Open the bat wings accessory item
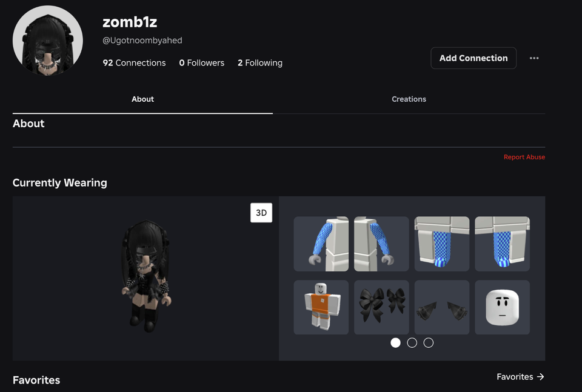 441,307
